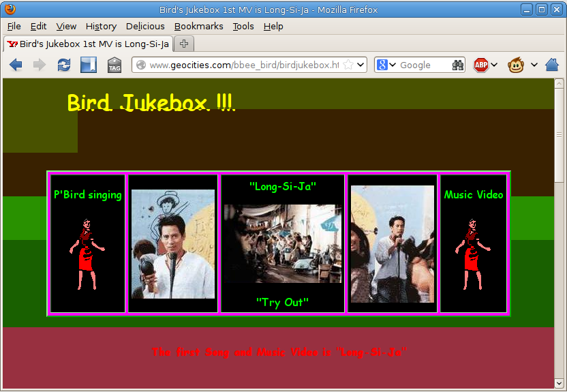Click the Adblock Plus ABP icon
This screenshot has height=392, width=567.
[481, 65]
